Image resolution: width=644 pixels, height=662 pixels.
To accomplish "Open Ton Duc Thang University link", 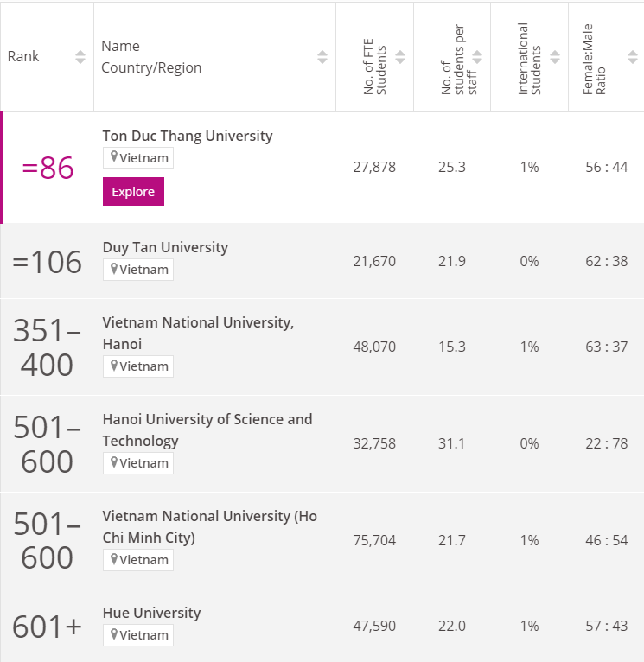I will click(x=187, y=136).
